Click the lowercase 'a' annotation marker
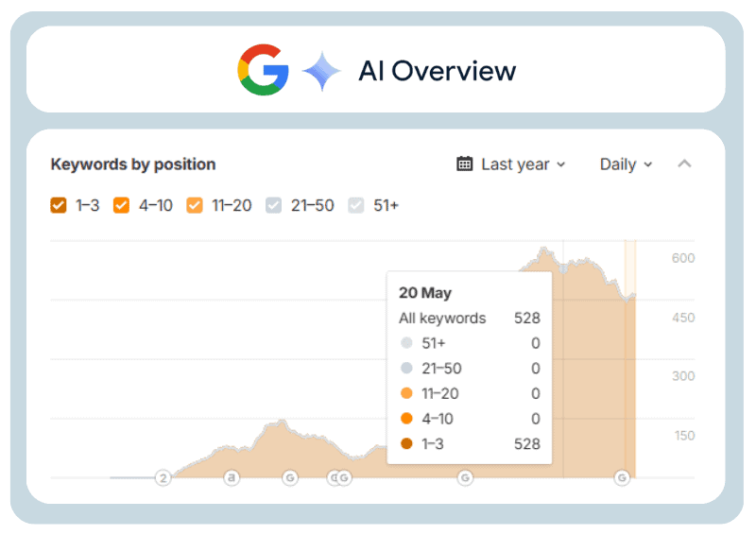Image resolution: width=756 pixels, height=535 pixels. point(232,477)
